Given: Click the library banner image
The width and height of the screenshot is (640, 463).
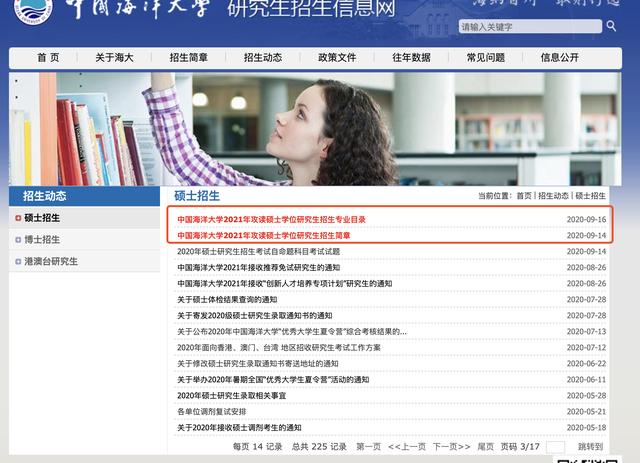Looking at the screenshot, I should point(315,129).
